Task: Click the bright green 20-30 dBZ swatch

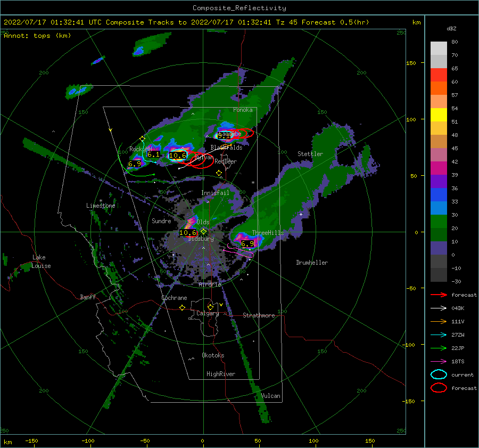Action: pos(439,221)
